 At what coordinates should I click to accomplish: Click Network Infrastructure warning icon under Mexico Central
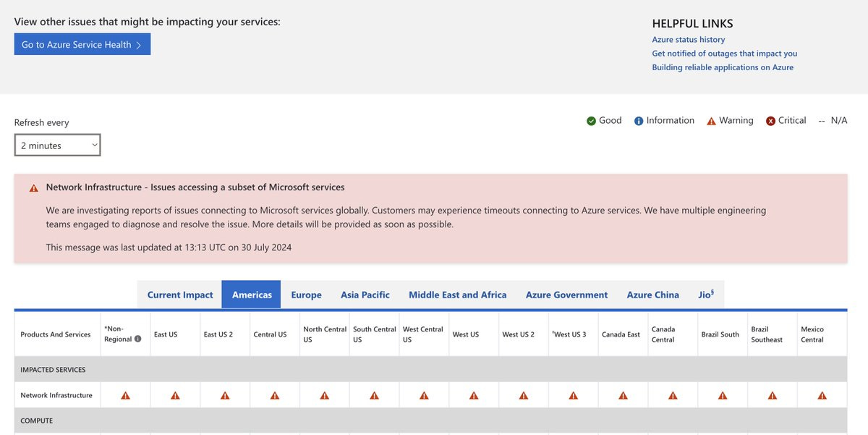(822, 395)
